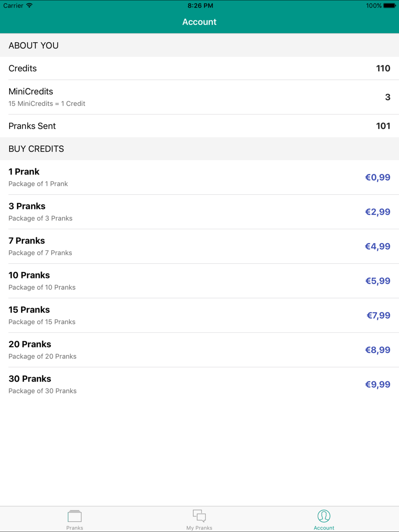The height and width of the screenshot is (532, 399).
Task: Select the 15 Pranks package
Action: click(199, 315)
